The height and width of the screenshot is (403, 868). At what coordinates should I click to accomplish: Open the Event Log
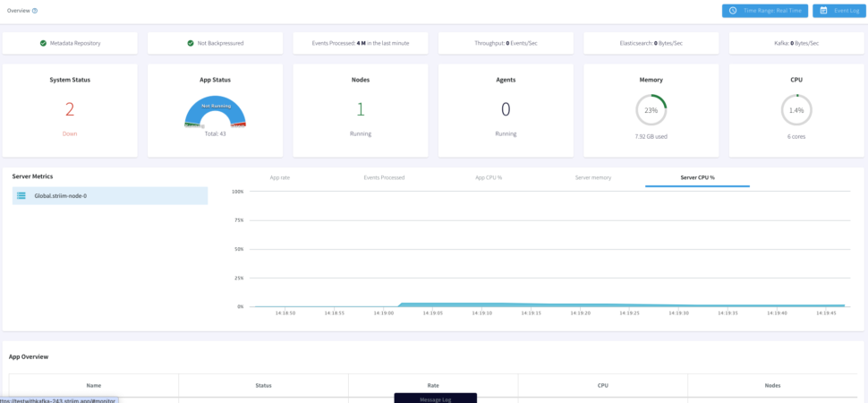click(839, 11)
